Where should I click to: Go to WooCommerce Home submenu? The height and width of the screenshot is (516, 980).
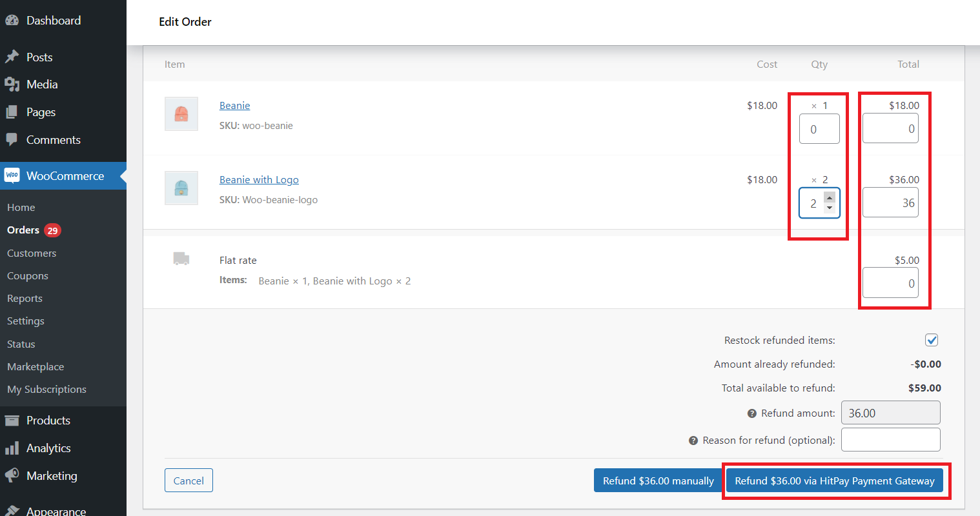pos(21,208)
